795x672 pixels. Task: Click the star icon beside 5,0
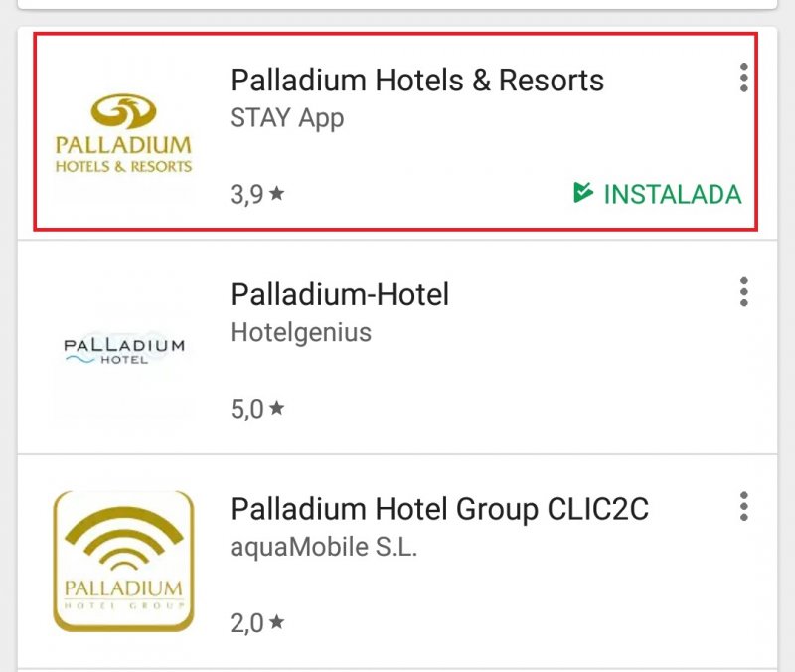[277, 407]
